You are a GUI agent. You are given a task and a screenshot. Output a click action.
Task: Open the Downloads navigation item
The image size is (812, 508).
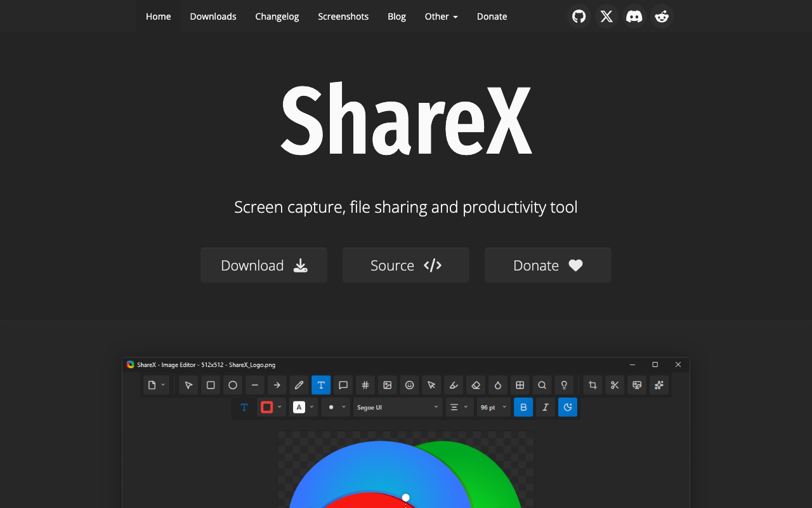(x=213, y=17)
